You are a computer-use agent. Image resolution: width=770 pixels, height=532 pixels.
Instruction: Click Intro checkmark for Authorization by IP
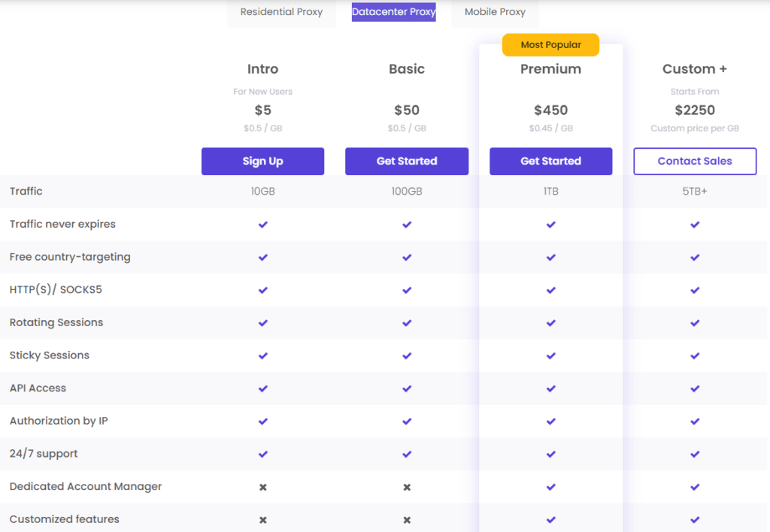[x=263, y=421]
